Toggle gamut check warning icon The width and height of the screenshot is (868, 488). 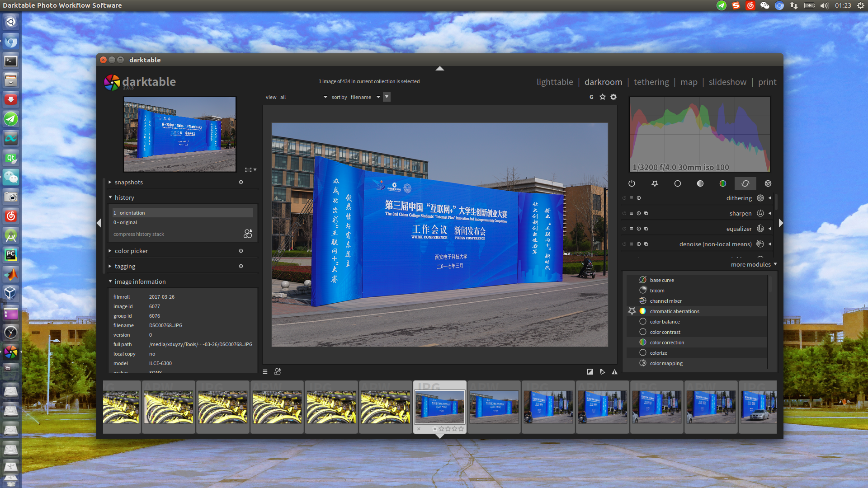614,371
